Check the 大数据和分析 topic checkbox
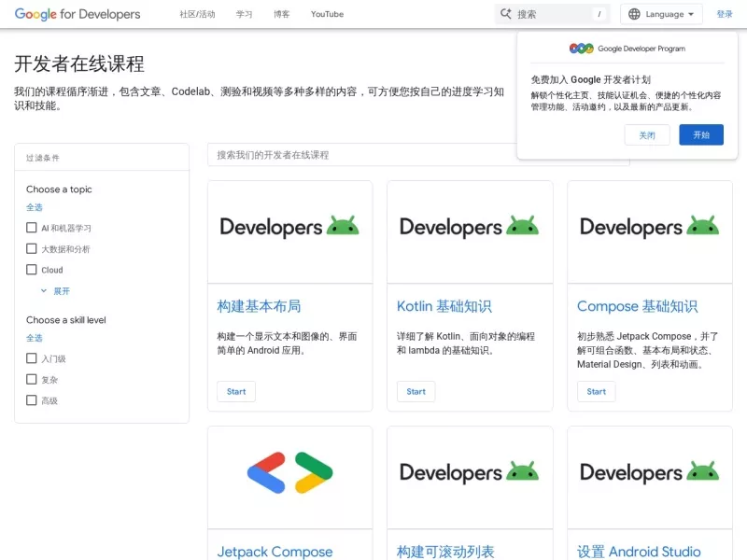Image resolution: width=747 pixels, height=560 pixels. [x=32, y=248]
